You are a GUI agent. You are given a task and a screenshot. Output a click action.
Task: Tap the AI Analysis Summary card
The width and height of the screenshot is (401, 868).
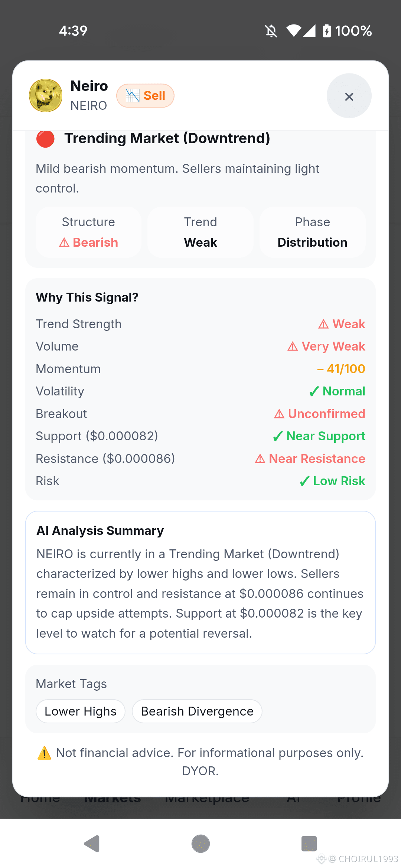pyautogui.click(x=200, y=582)
